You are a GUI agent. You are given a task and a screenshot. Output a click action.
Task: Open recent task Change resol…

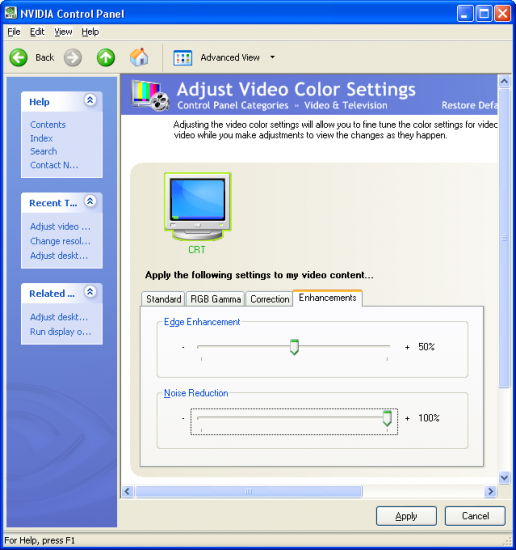tap(60, 241)
